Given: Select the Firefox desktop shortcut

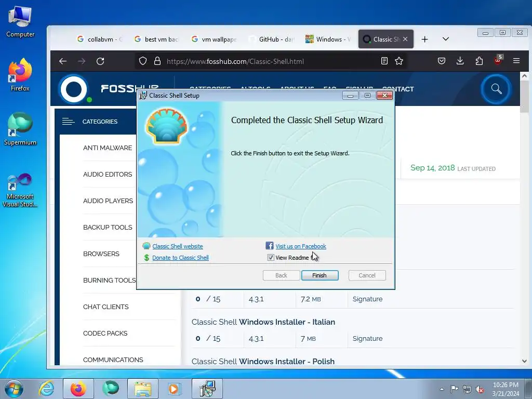Looking at the screenshot, I should (x=20, y=75).
